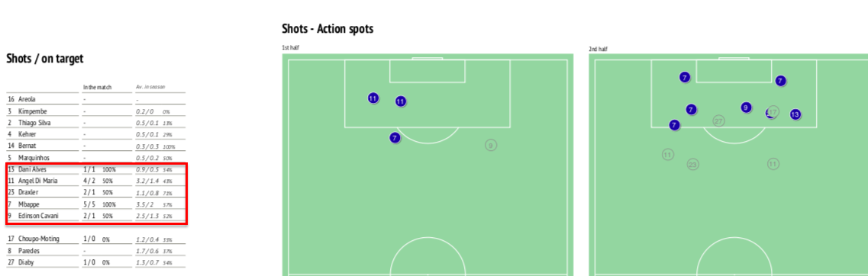Viewport: 868px width, 276px height.
Task: Select the solid 9 marker on 2nd half pitch
Action: pyautogui.click(x=746, y=108)
